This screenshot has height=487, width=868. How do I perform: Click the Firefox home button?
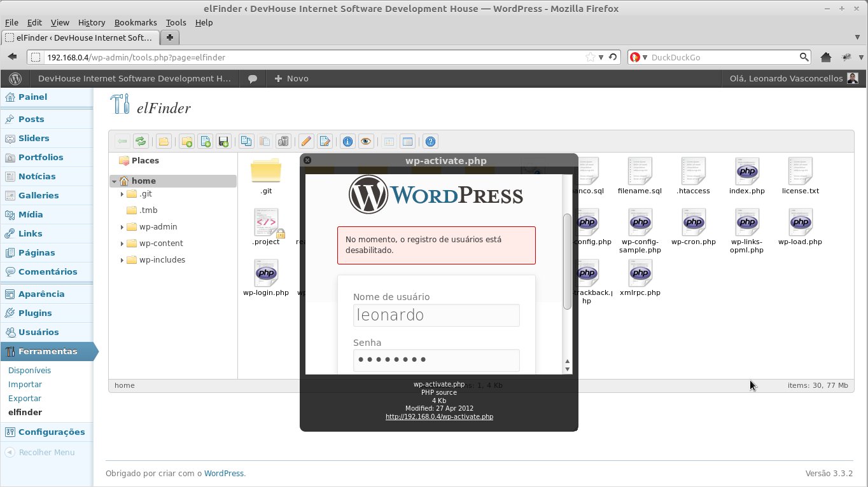point(826,57)
